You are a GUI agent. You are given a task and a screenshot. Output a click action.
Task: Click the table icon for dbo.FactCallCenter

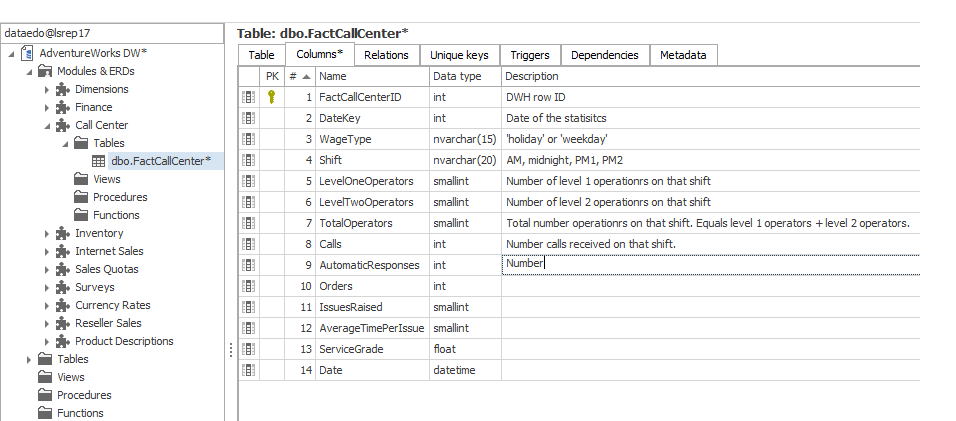99,162
